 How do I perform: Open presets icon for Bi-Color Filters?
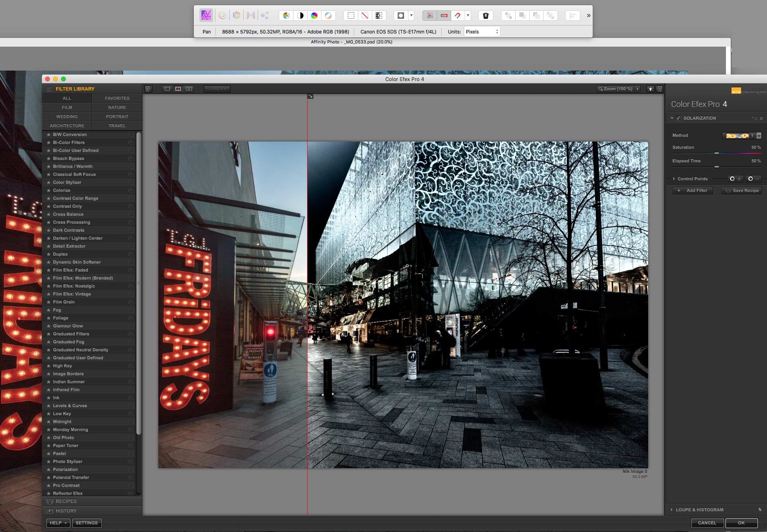130,142
